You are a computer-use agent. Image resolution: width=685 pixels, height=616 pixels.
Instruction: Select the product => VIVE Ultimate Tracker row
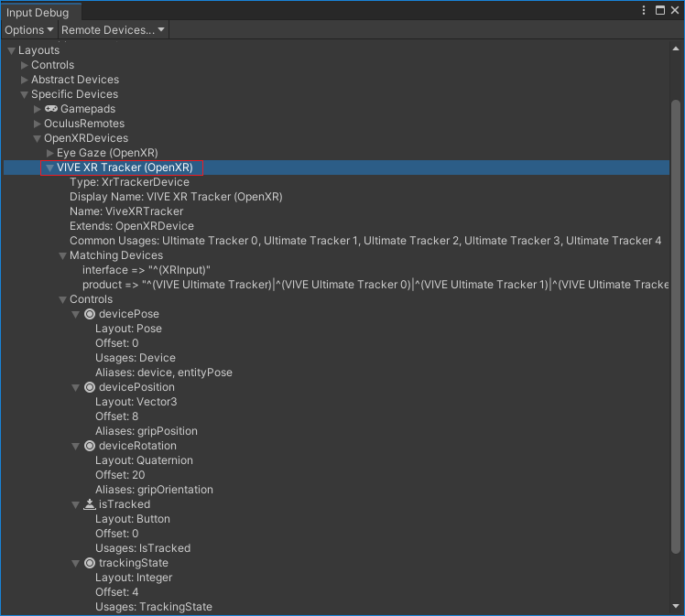coord(336,285)
